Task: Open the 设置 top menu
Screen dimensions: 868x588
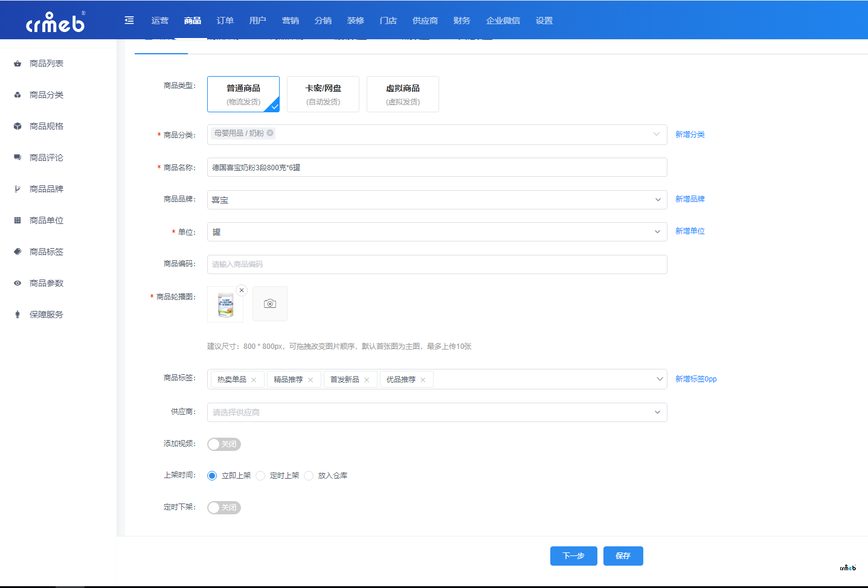Action: coord(544,21)
